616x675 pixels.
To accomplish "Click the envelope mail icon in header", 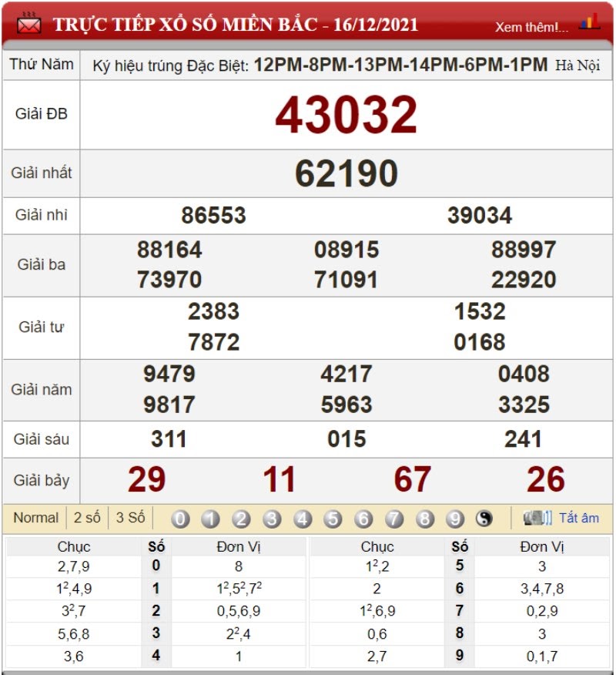I will point(28,24).
